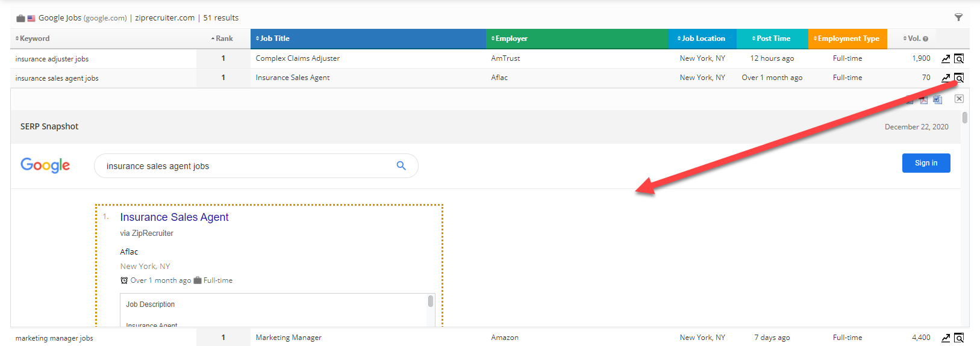Image resolution: width=980 pixels, height=346 pixels.
Task: Sort by the Employment Type column header
Action: click(x=847, y=39)
